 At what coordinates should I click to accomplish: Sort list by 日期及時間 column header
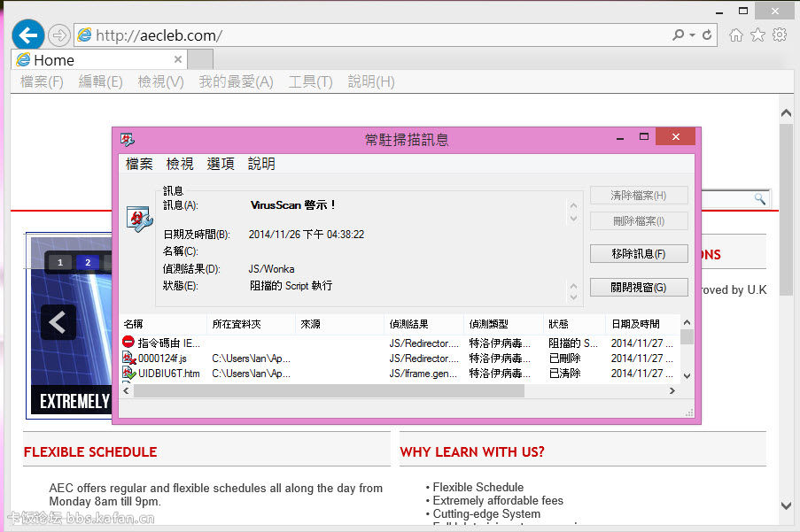(643, 324)
